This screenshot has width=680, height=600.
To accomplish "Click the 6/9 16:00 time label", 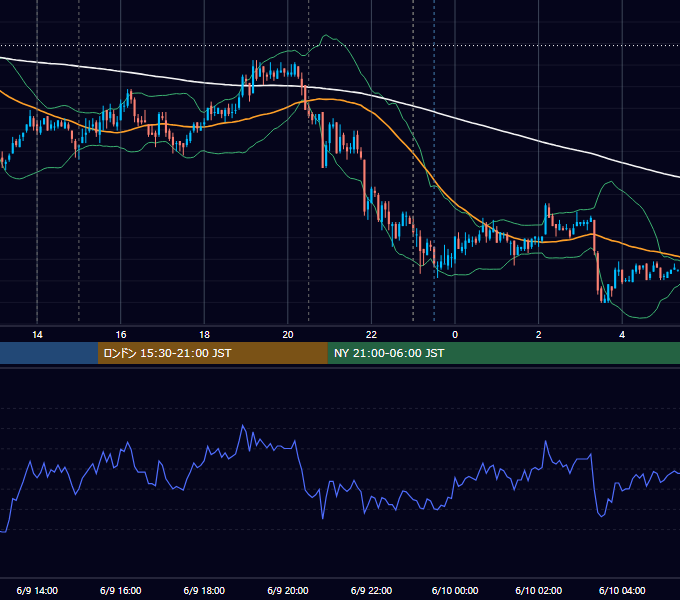I will coord(121,590).
